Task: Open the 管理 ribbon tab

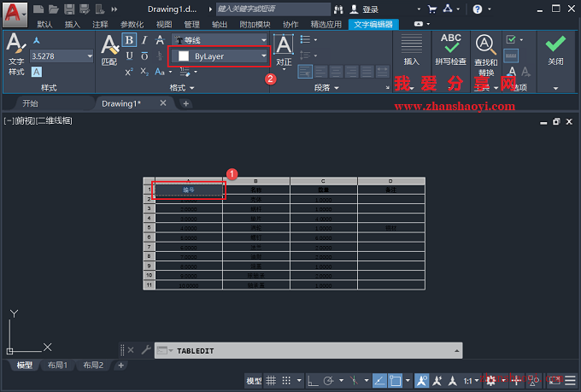Action: pos(191,25)
